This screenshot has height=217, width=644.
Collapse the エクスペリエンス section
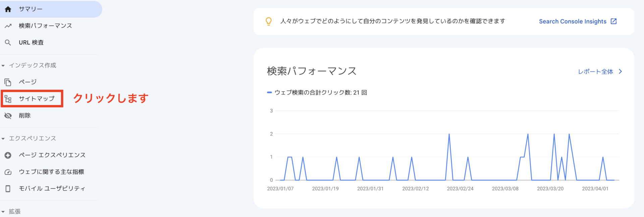[3, 139]
